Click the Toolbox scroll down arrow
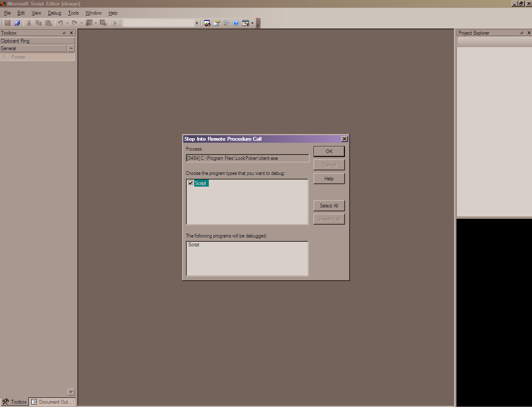 pyautogui.click(x=71, y=392)
